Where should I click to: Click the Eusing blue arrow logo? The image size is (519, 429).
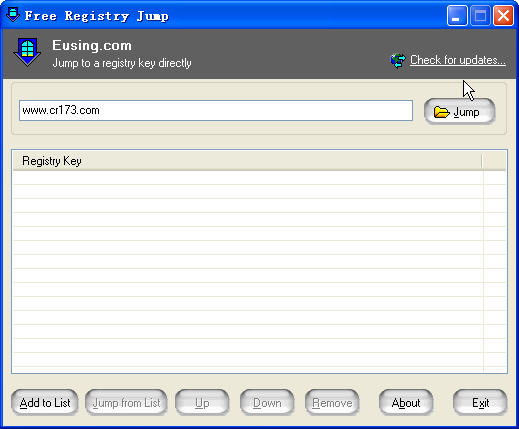pyautogui.click(x=27, y=52)
